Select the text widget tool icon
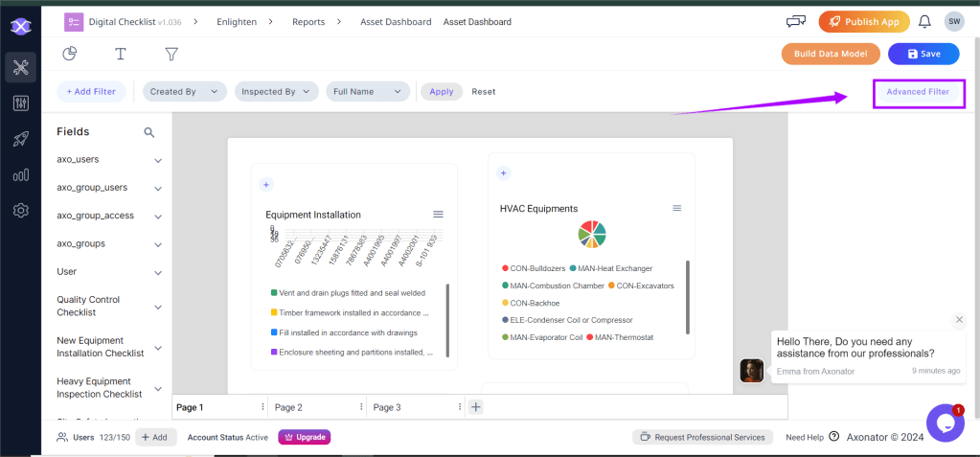The height and width of the screenshot is (457, 980). coord(121,54)
